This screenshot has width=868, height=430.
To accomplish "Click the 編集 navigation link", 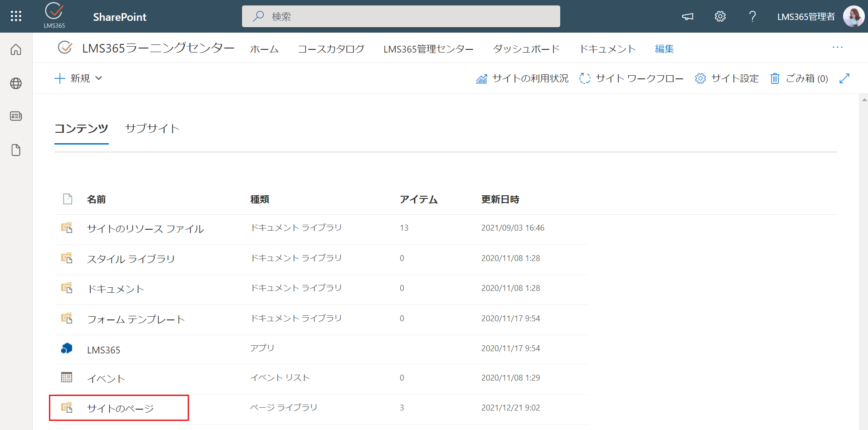I will coord(664,48).
